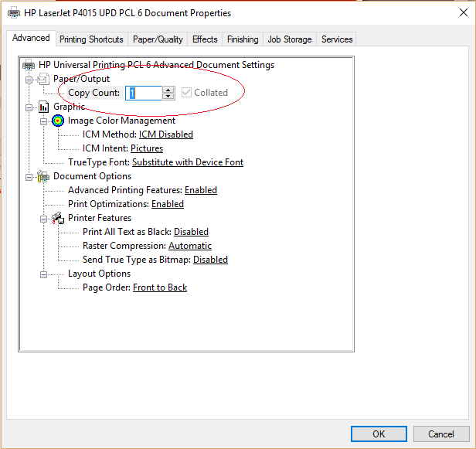Collapse the Layout Options tree node
The height and width of the screenshot is (449, 476).
[x=44, y=274]
